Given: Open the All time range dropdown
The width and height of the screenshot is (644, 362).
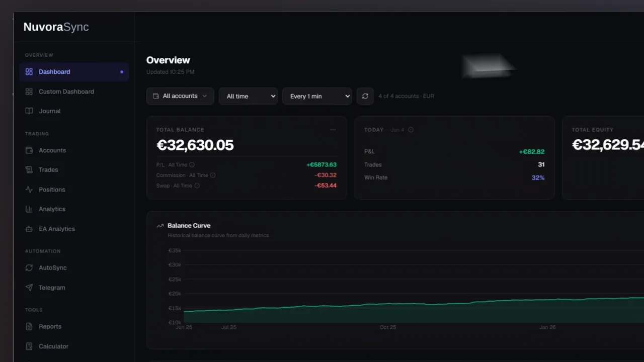Looking at the screenshot, I should (248, 96).
